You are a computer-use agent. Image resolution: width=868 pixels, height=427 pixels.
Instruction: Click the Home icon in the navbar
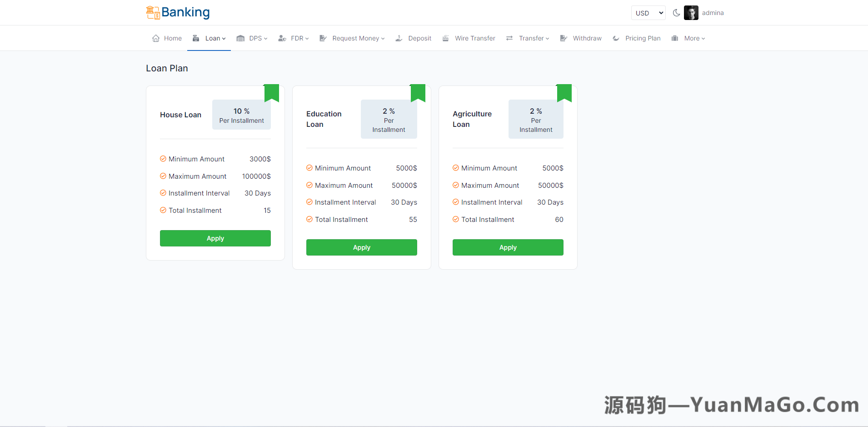pyautogui.click(x=155, y=38)
